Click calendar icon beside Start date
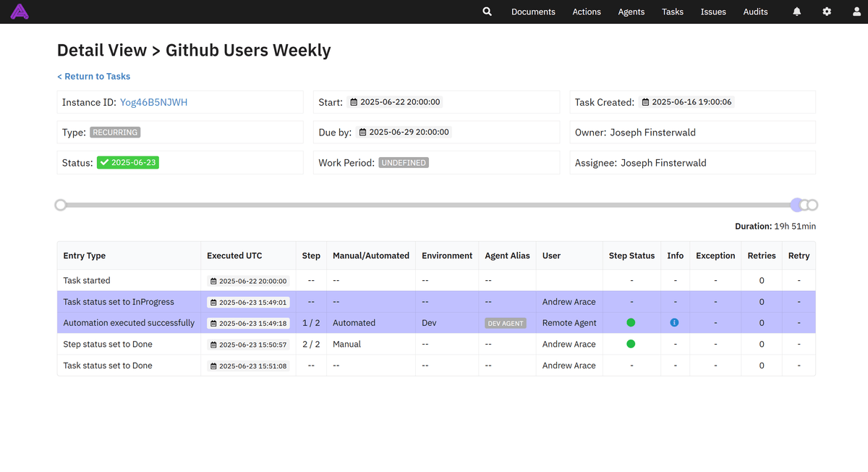The width and height of the screenshot is (868, 472). tap(354, 102)
